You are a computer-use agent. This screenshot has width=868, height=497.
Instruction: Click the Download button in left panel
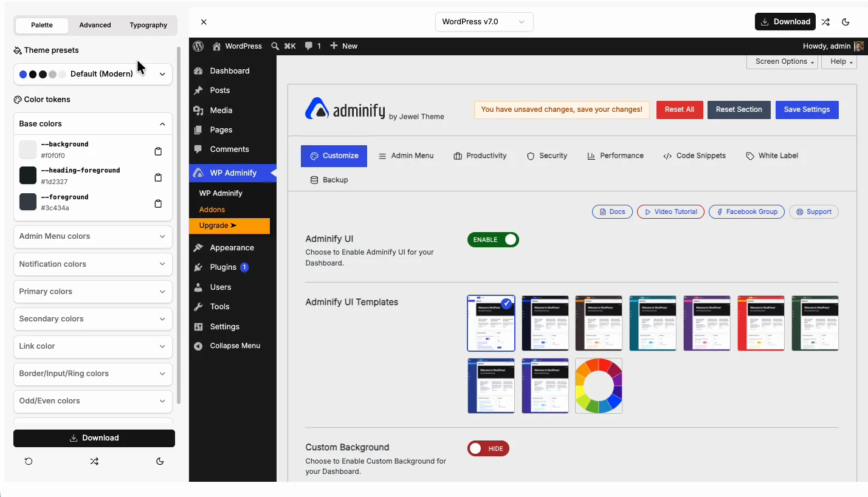94,438
